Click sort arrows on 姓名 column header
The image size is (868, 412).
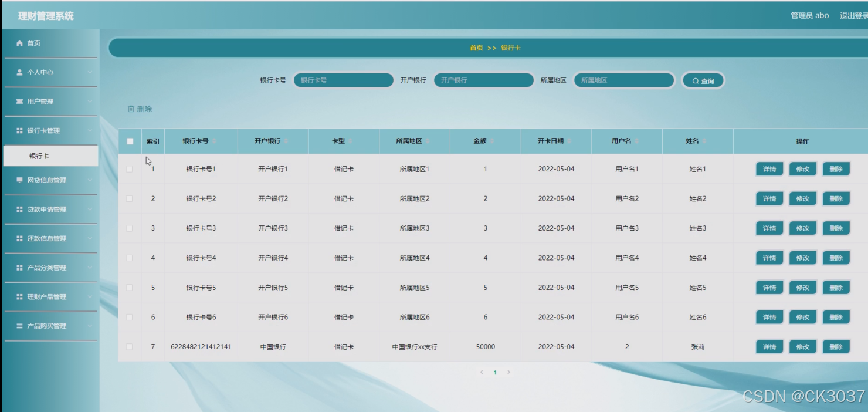click(704, 141)
